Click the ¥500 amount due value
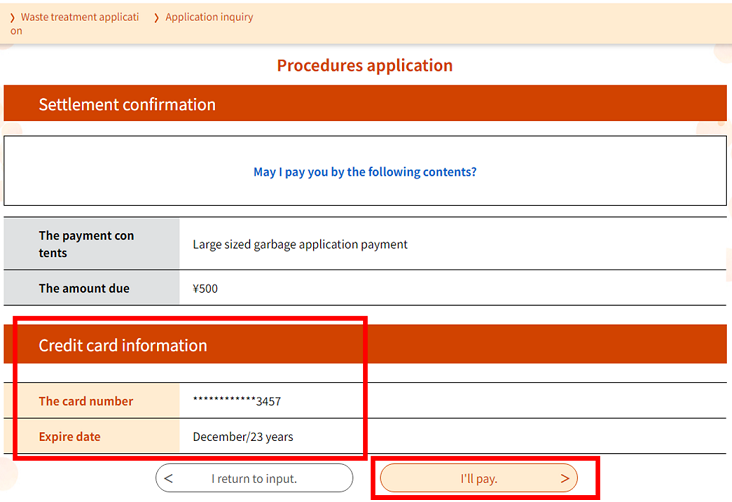This screenshot has height=502, width=732. point(205,289)
